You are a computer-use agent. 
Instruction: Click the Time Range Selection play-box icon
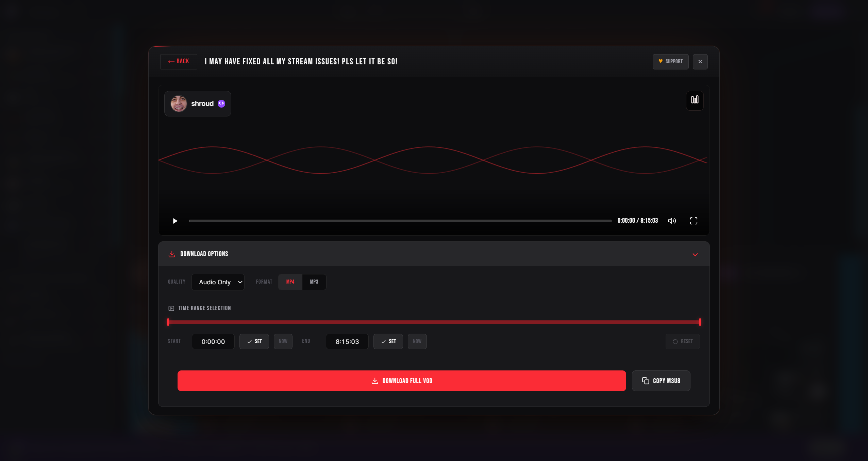click(x=171, y=308)
